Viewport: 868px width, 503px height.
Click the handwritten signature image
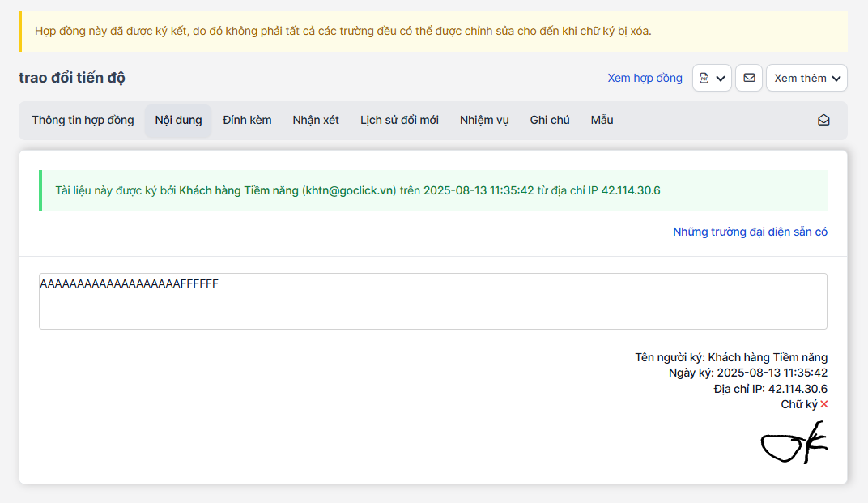click(793, 443)
